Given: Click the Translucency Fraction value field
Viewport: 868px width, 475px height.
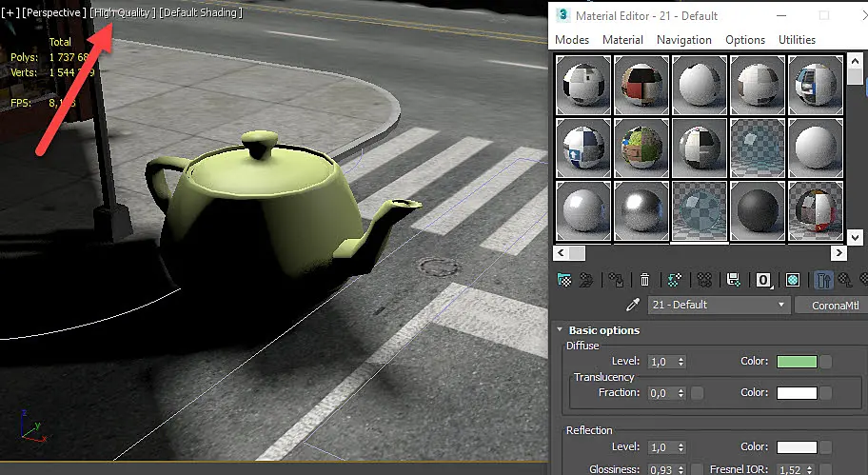Looking at the screenshot, I should pos(662,393).
